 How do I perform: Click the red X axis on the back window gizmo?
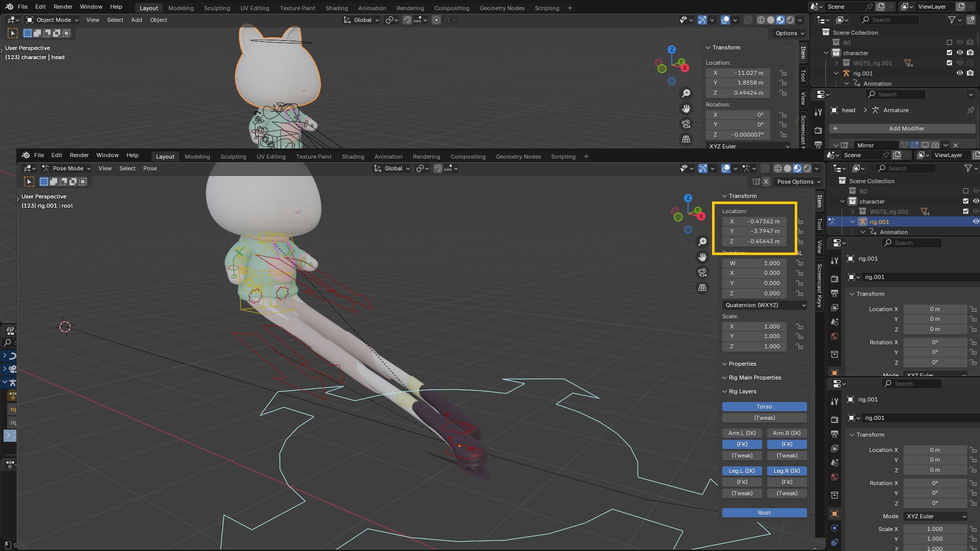685,68
